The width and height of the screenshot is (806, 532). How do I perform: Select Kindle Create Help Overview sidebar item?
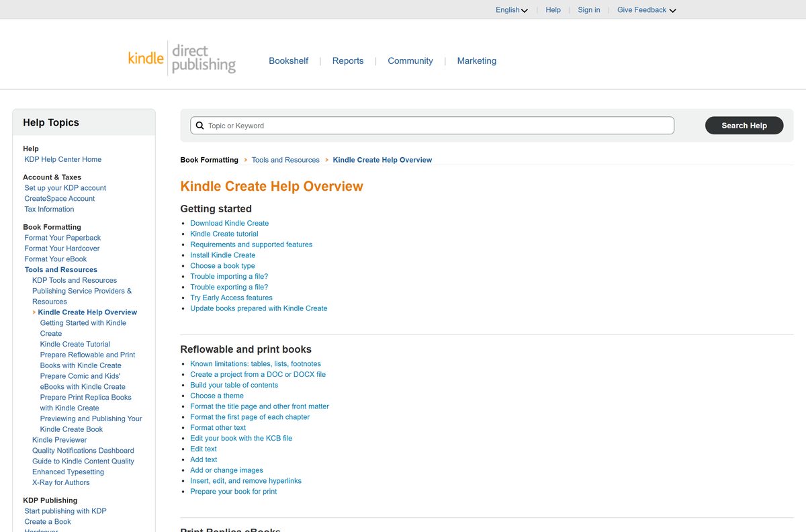87,312
